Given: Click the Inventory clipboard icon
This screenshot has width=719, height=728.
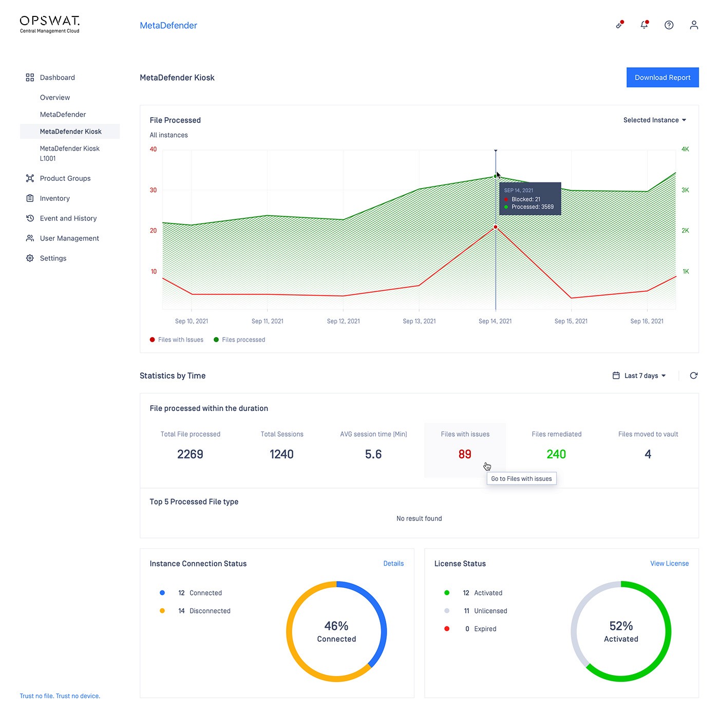Looking at the screenshot, I should tap(30, 198).
